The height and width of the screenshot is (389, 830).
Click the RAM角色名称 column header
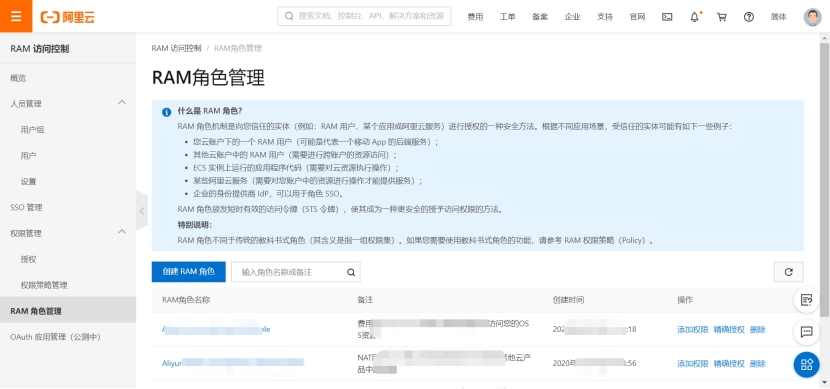(186, 300)
